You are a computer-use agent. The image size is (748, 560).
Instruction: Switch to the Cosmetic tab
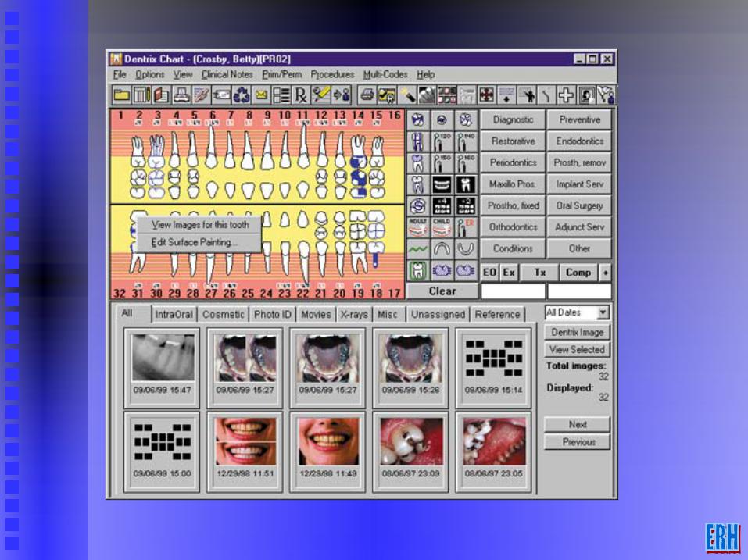coord(224,315)
